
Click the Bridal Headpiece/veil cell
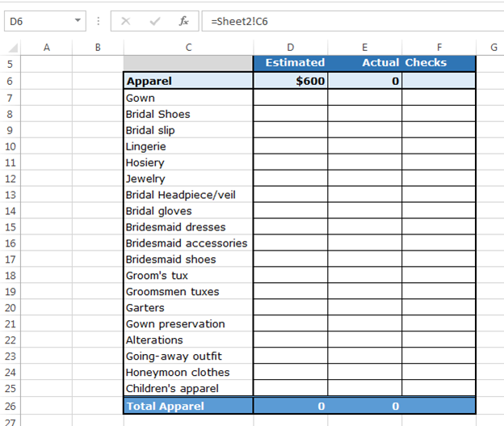pyautogui.click(x=188, y=195)
